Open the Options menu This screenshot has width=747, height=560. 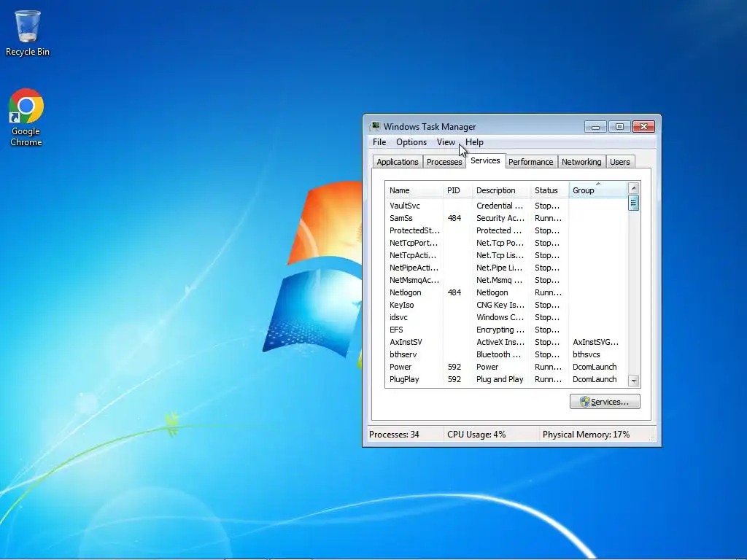pos(411,142)
